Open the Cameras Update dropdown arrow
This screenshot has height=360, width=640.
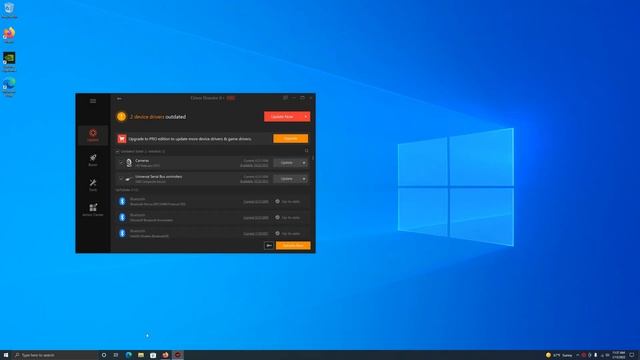click(x=304, y=163)
